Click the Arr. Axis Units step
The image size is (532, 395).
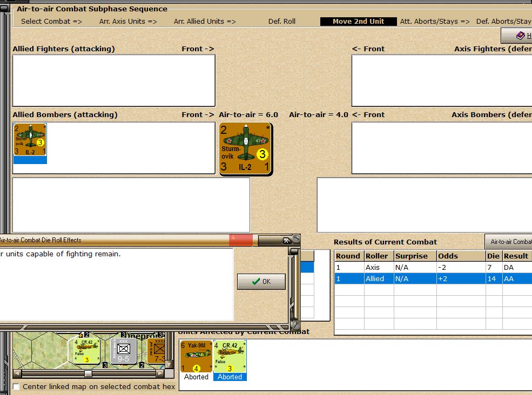coord(128,22)
